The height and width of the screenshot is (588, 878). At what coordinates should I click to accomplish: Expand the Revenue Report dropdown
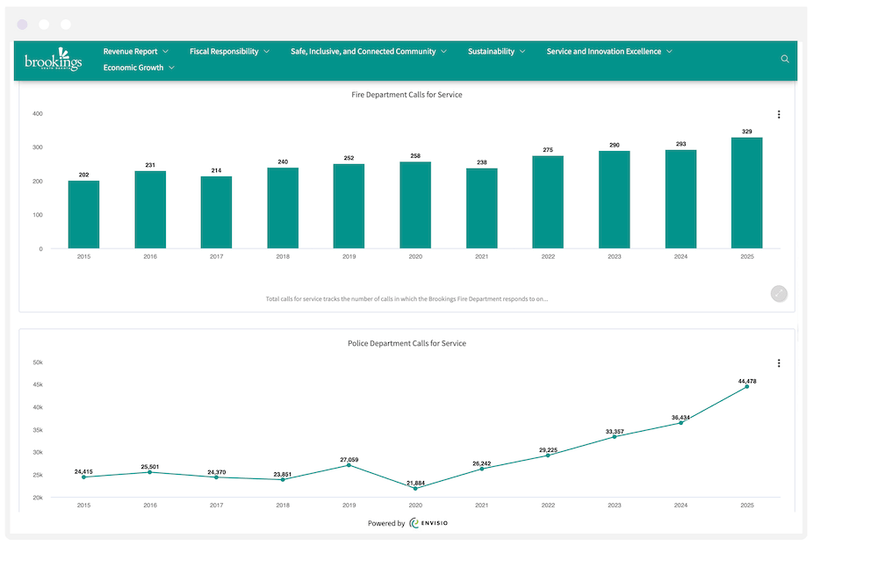pyautogui.click(x=135, y=52)
